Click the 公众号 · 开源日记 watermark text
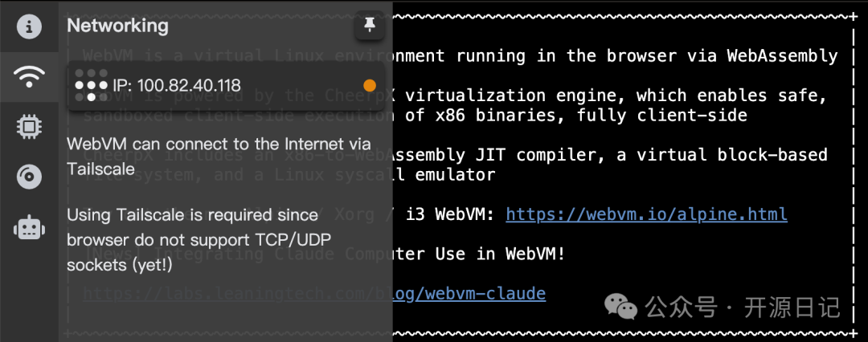This screenshot has height=342, width=868. click(743, 307)
